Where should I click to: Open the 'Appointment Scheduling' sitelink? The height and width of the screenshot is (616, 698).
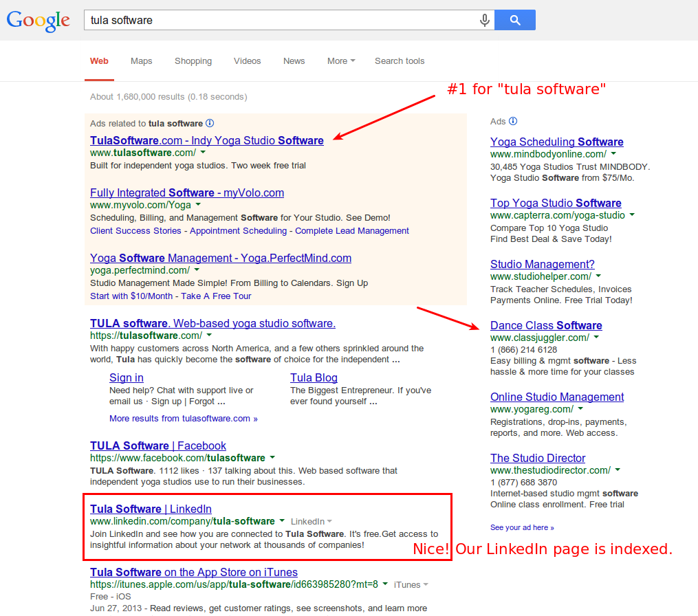[238, 230]
